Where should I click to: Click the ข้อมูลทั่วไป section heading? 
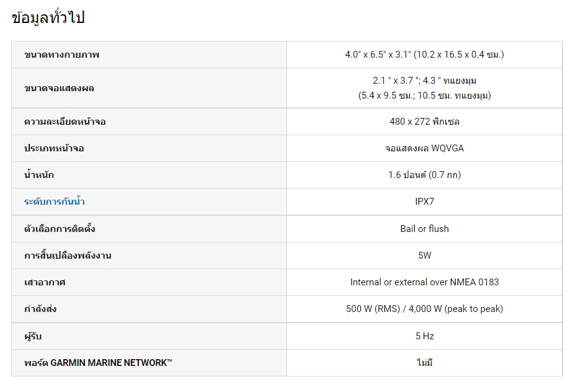click(x=48, y=18)
